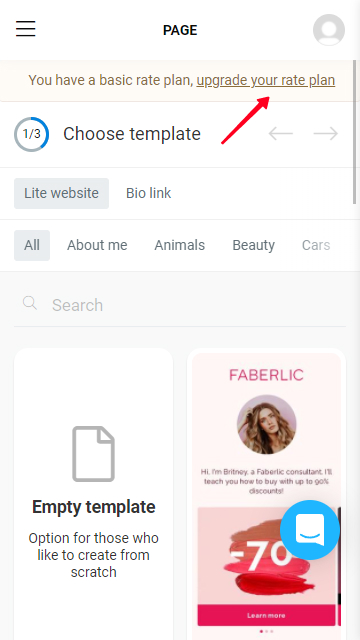Choose the Empty template card
The image size is (360, 640).
[93, 494]
